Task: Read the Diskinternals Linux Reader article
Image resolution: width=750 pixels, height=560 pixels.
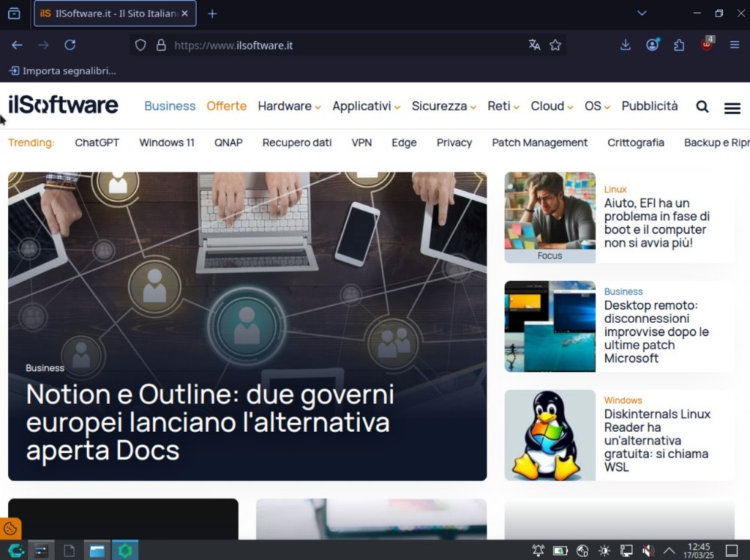Action: coord(657,440)
